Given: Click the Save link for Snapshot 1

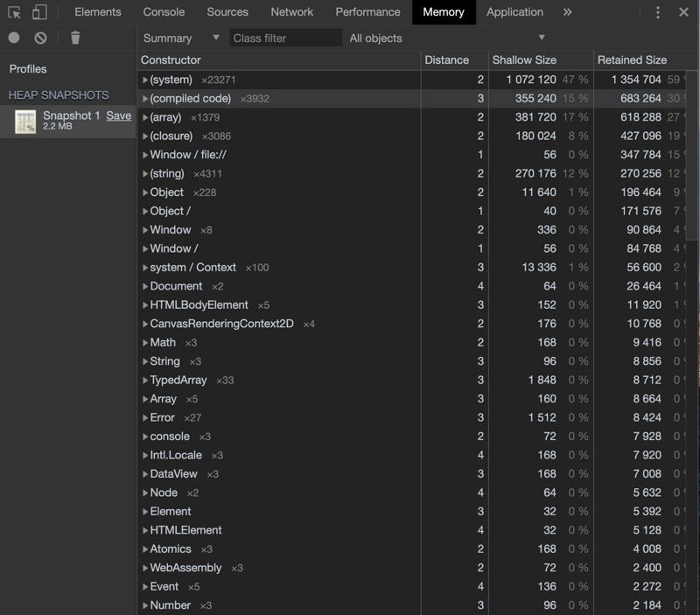Looking at the screenshot, I should pyautogui.click(x=119, y=115).
